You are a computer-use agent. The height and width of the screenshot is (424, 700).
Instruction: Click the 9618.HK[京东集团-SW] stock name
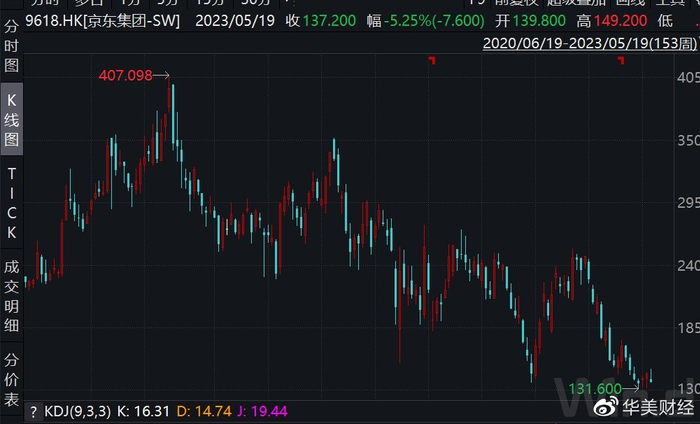[103, 21]
